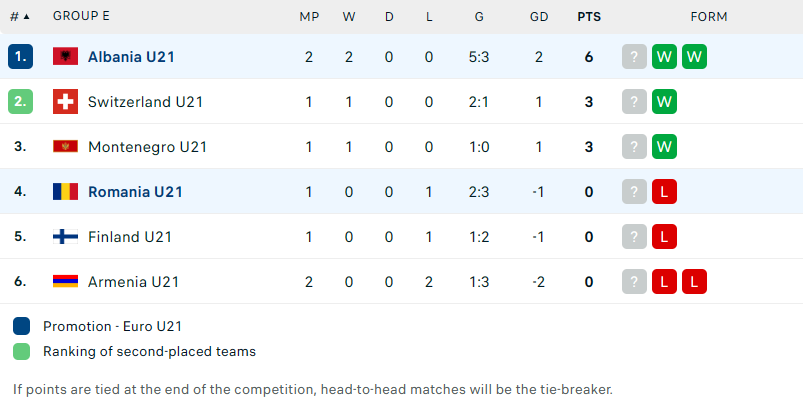
Task: Click the FORM column header
Action: pyautogui.click(x=709, y=16)
